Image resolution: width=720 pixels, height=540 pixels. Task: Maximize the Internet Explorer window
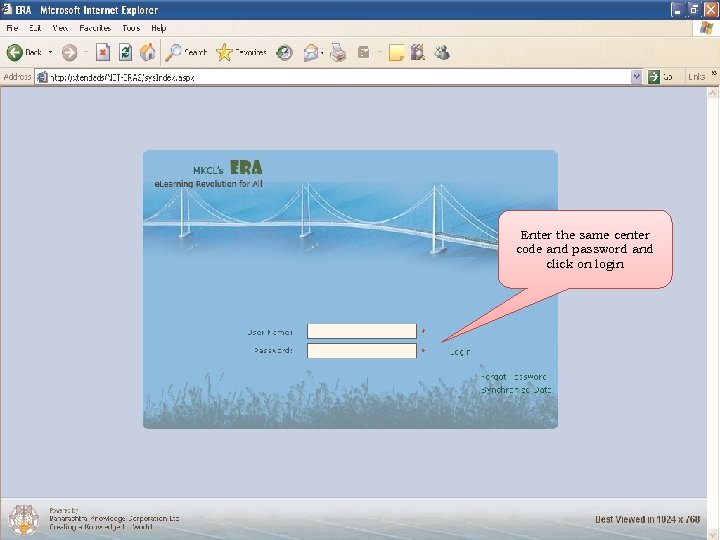tap(694, 10)
